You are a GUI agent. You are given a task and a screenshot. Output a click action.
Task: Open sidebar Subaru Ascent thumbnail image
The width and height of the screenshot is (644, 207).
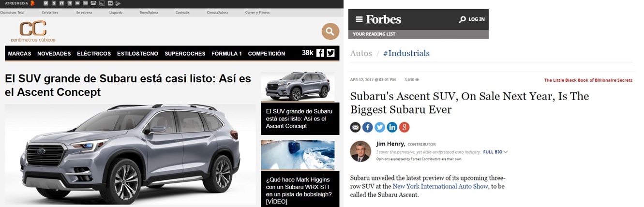(298, 87)
